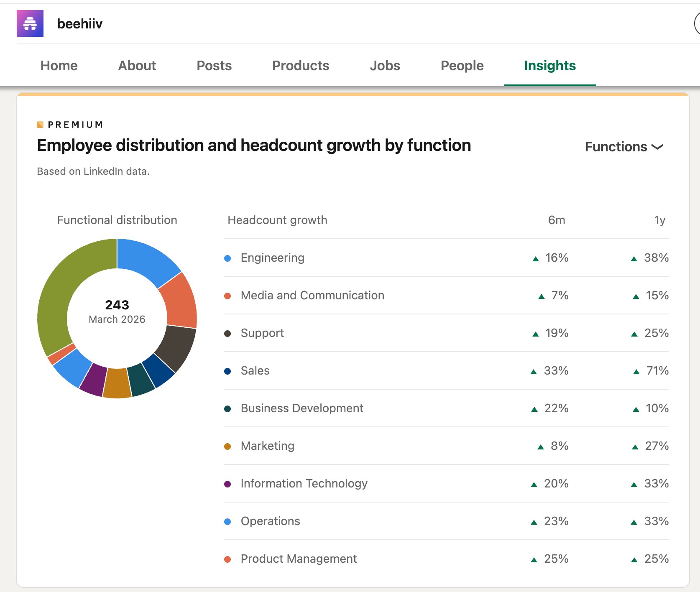Collapse the Functions filter menu
700x592 pixels.
tap(623, 147)
